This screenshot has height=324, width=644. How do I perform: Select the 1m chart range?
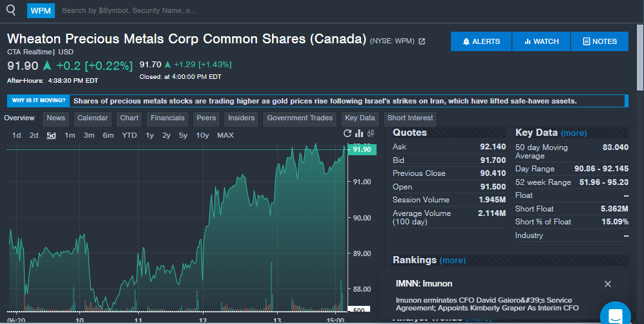coord(70,135)
